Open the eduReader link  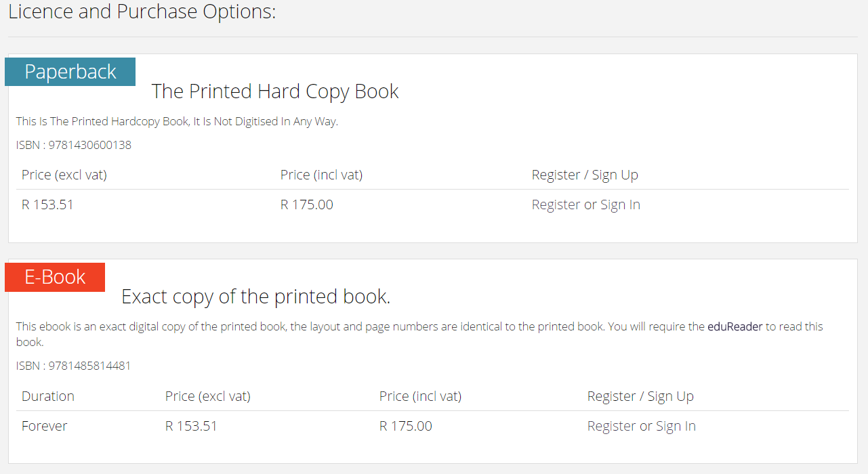(x=735, y=326)
